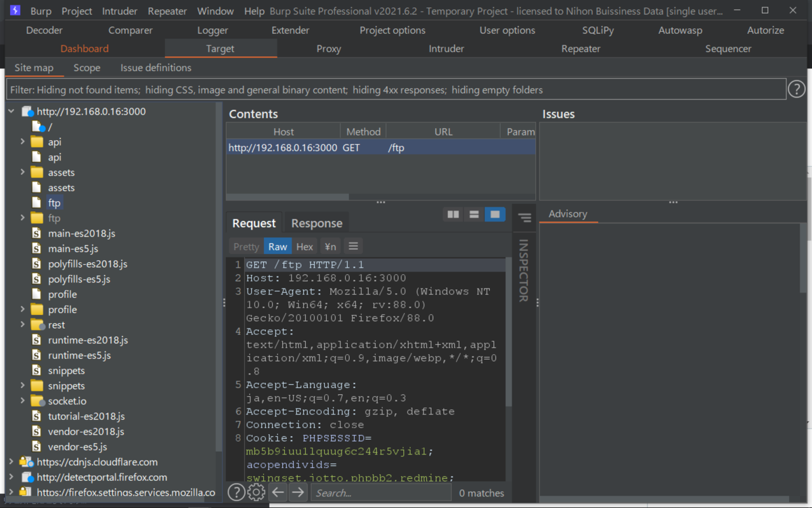Click the JS file icon for vendor-es5.js
Screen dimensions: 812x508
pyautogui.click(x=37, y=447)
